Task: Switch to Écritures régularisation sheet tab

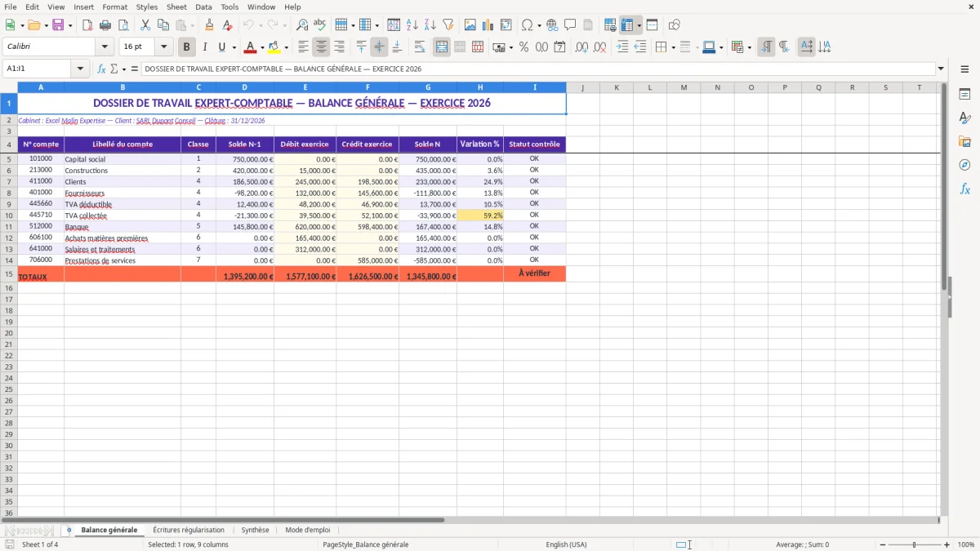Action: pos(188,530)
